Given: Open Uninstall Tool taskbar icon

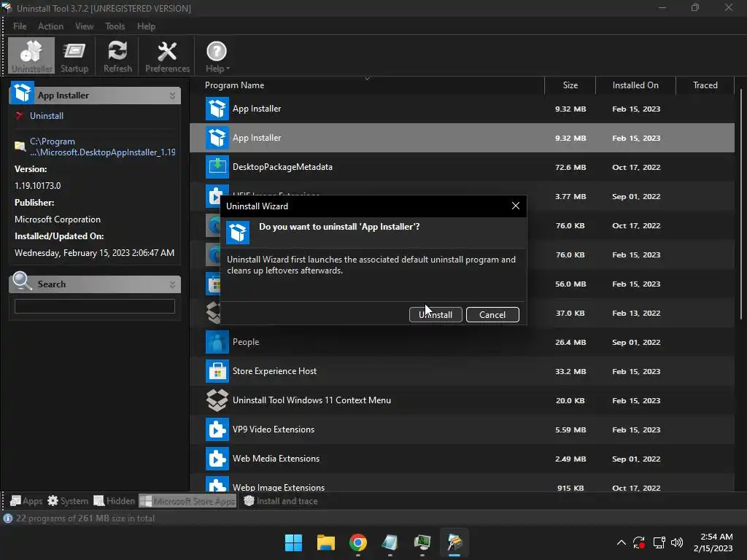Looking at the screenshot, I should (x=454, y=542).
